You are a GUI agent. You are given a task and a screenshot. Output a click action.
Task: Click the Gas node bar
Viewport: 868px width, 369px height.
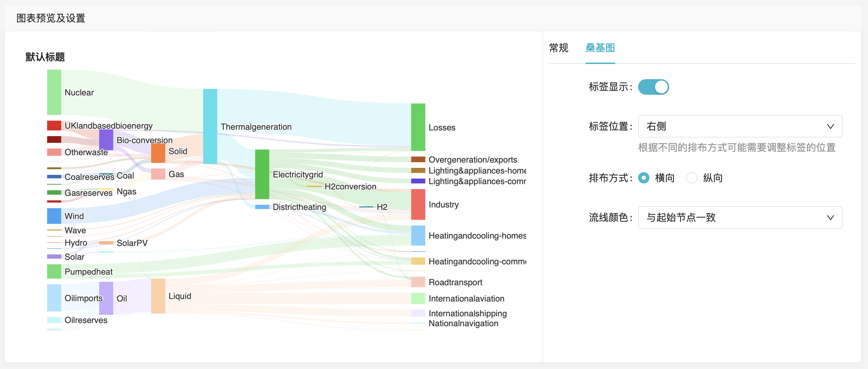(x=158, y=174)
